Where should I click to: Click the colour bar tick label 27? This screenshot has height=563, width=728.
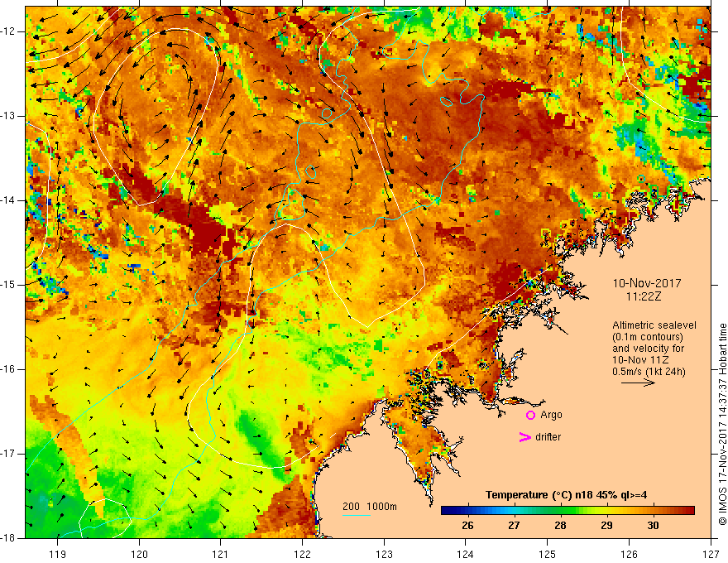pos(514,526)
